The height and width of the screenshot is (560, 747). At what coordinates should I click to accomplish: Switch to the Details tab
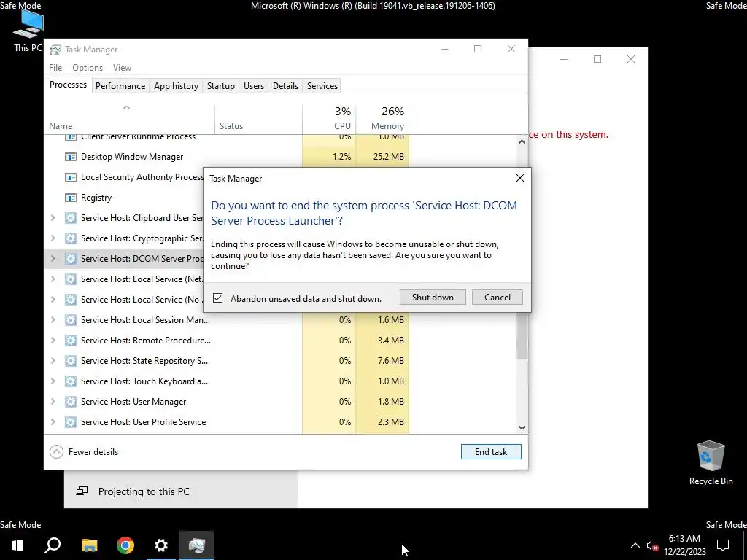(285, 86)
